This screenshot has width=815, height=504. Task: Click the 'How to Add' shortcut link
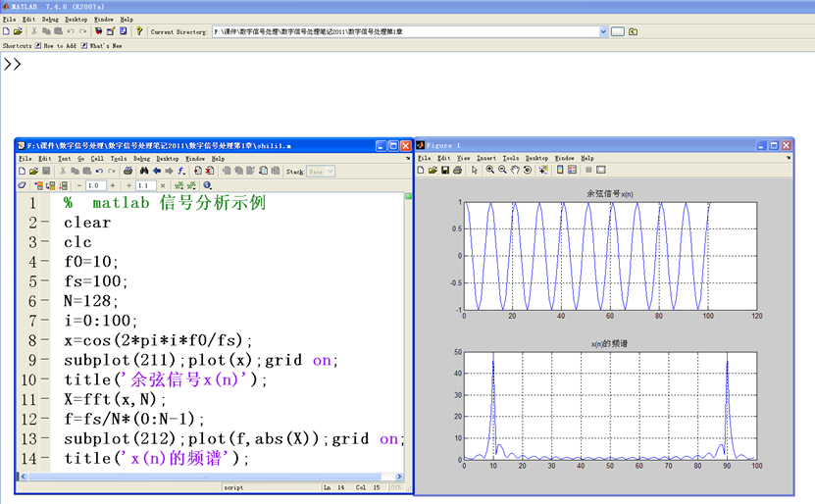59,45
